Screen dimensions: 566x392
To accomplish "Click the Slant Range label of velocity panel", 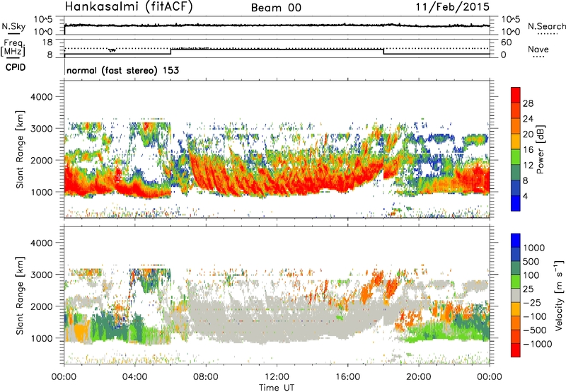I will point(21,296).
